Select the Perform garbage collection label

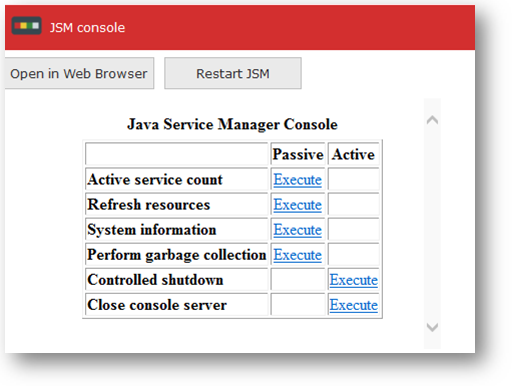pos(177,255)
